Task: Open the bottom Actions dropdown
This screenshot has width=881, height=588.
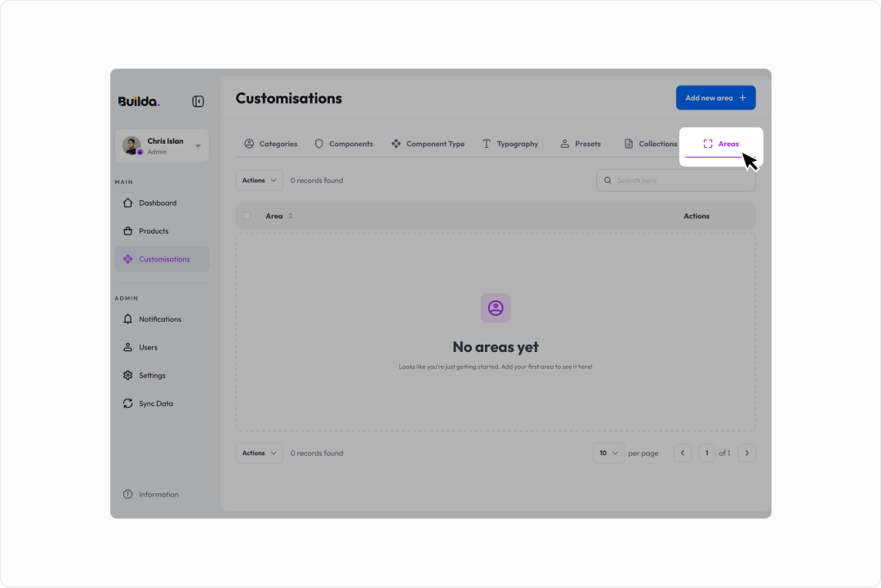Action: pyautogui.click(x=259, y=453)
